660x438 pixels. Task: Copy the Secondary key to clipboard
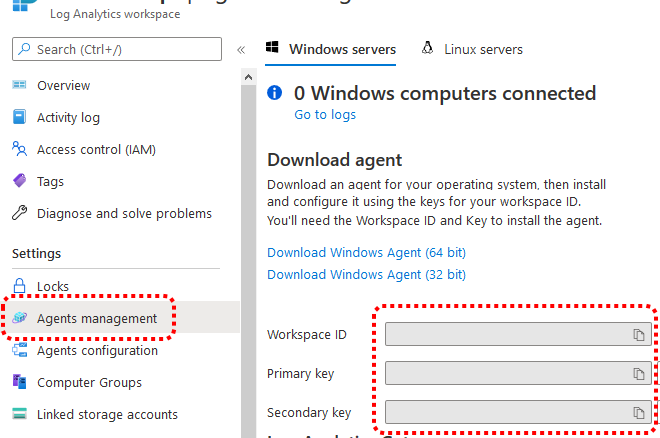(x=639, y=412)
